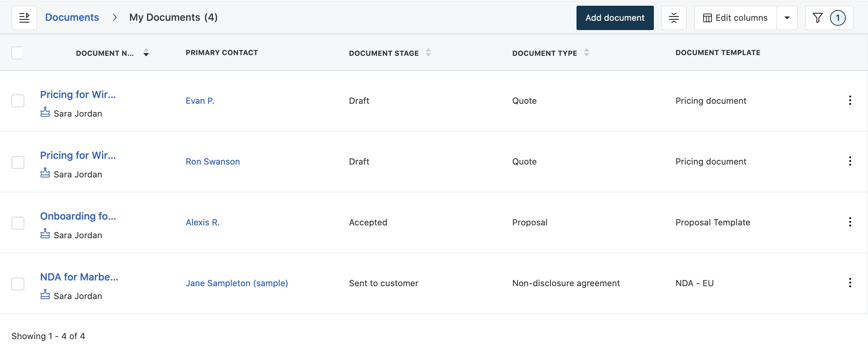The height and width of the screenshot is (357, 868).
Task: Click Quote type in Evan P. row
Action: coord(524,101)
